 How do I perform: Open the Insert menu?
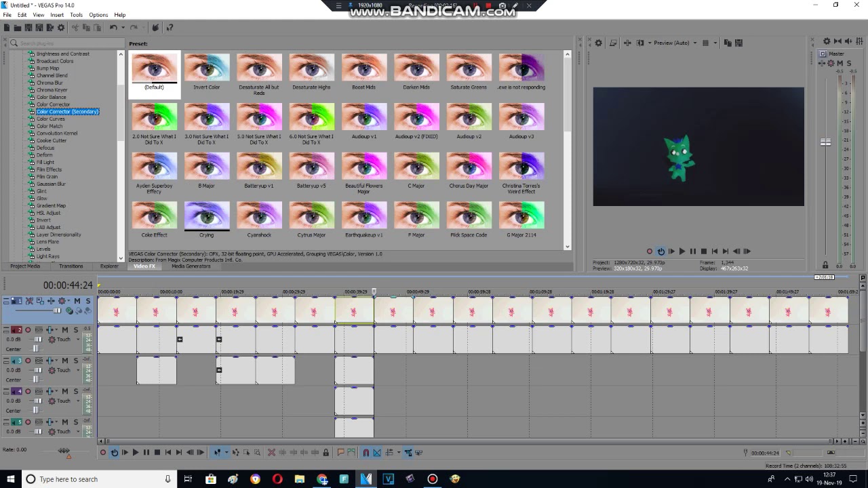click(57, 15)
